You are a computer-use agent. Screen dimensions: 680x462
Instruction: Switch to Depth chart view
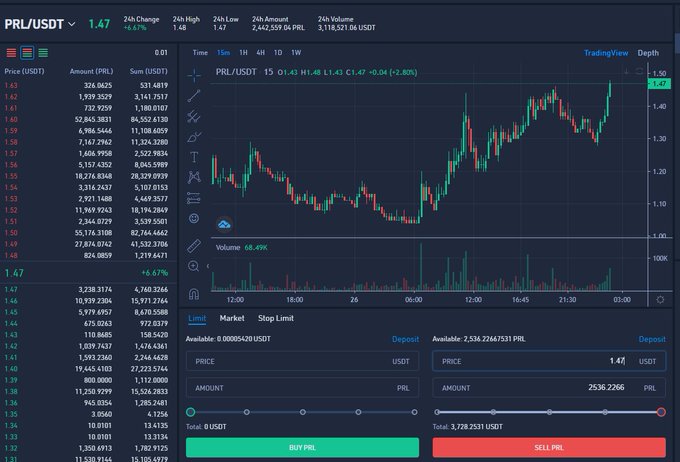tap(648, 53)
